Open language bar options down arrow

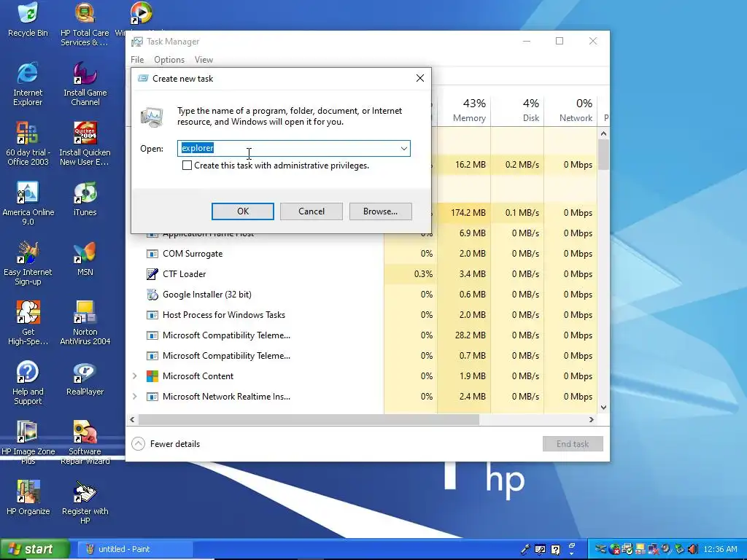pos(572,553)
